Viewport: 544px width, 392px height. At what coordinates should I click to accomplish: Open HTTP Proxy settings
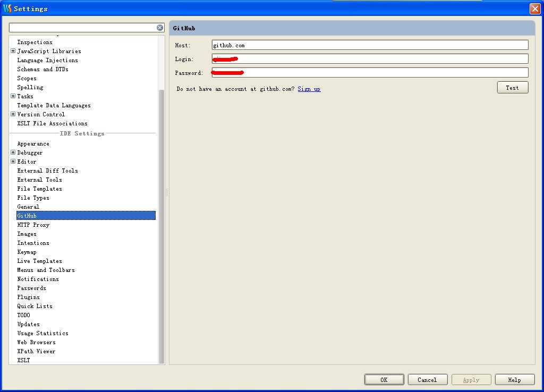(x=33, y=225)
